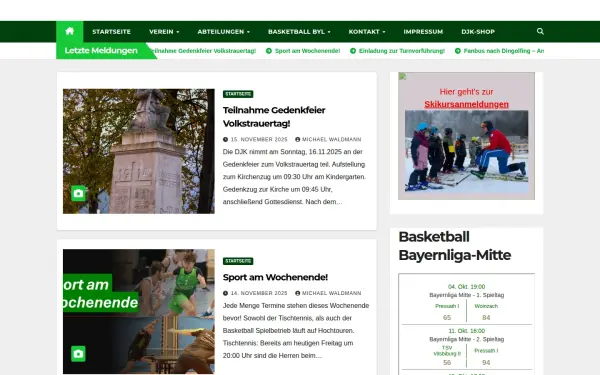The height and width of the screenshot is (375, 600).
Task: Expand the Abteilungen dropdown menu
Action: click(223, 32)
